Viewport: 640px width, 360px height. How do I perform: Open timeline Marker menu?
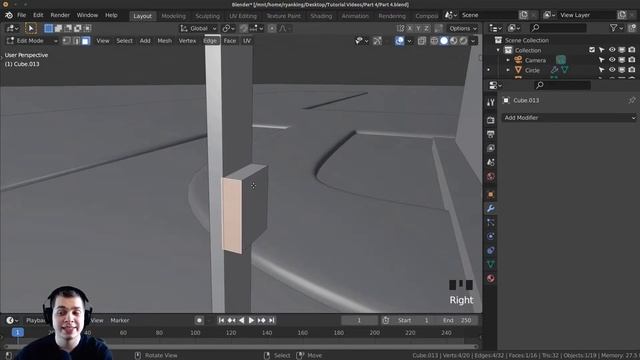pyautogui.click(x=120, y=320)
